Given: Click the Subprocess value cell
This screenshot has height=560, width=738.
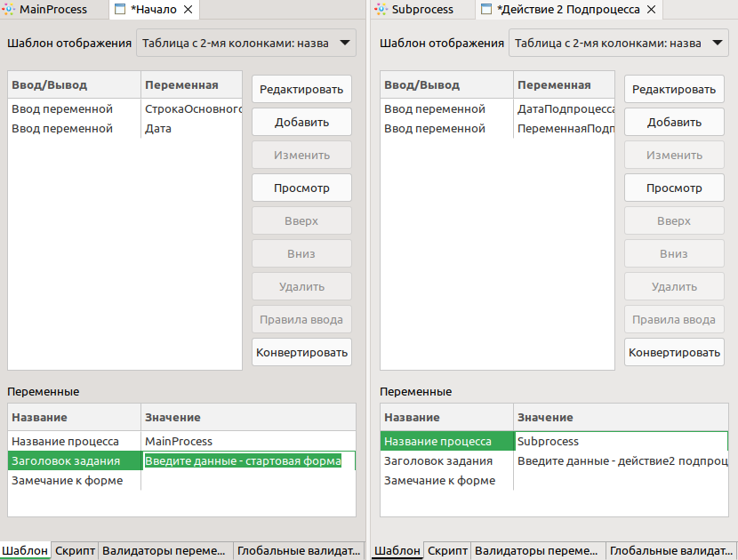Looking at the screenshot, I should point(621,442).
